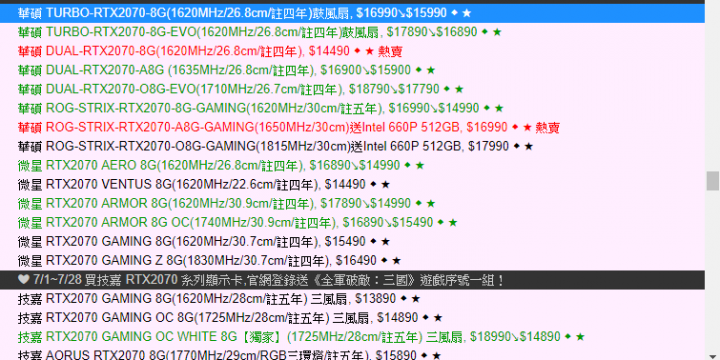
Task: Select 技嘉 RTX2070 GAMING 8G $13890 row
Action: (352, 299)
